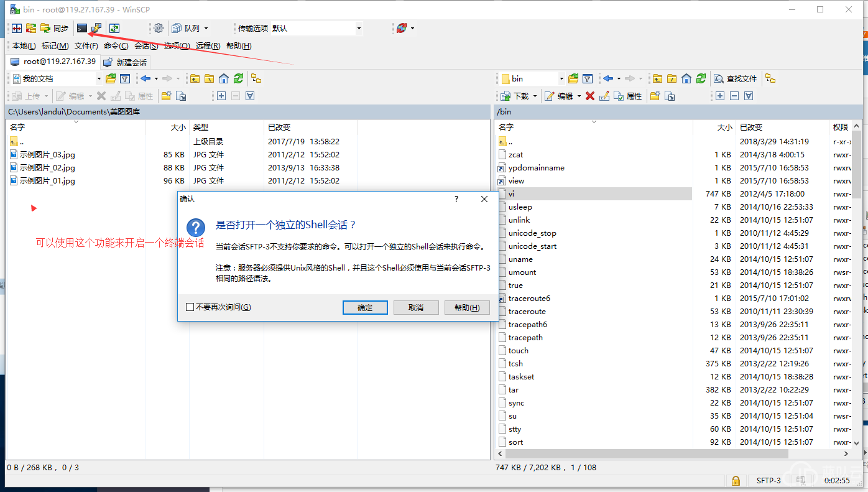Click the dialog question mark help button
Screen dimensions: 868x492
[x=456, y=199]
